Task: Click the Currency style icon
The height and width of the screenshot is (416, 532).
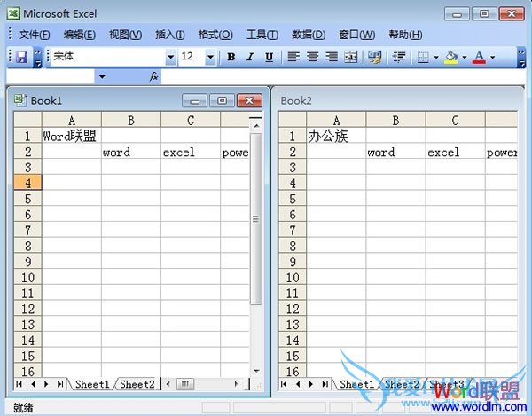Action: click(374, 57)
